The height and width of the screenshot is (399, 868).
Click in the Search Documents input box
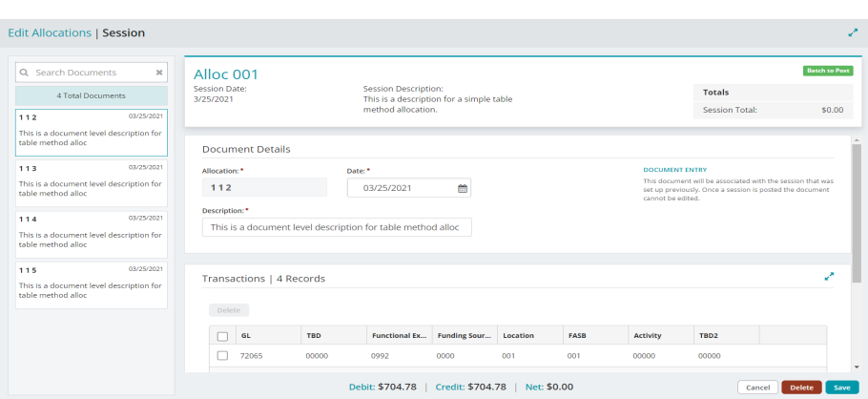point(91,73)
